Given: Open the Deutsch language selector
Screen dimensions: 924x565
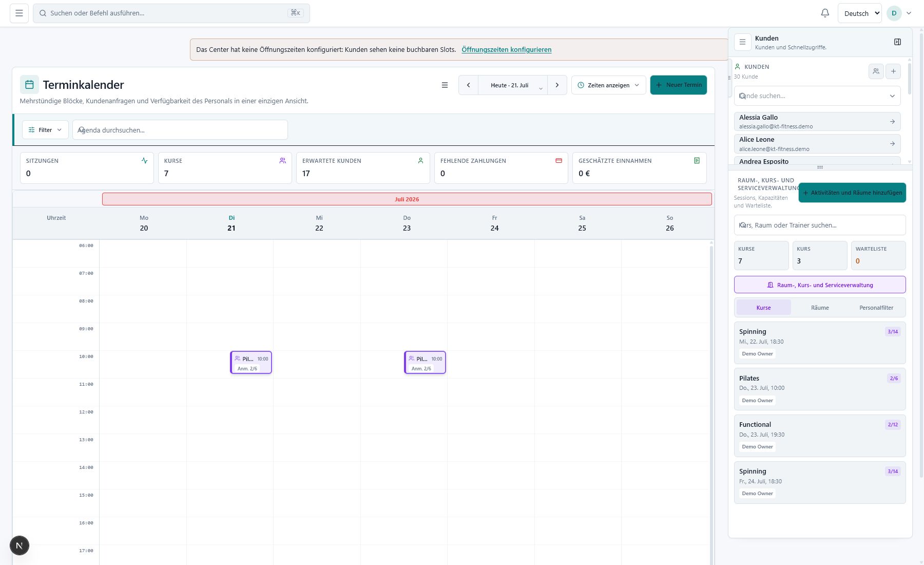Looking at the screenshot, I should coord(859,13).
